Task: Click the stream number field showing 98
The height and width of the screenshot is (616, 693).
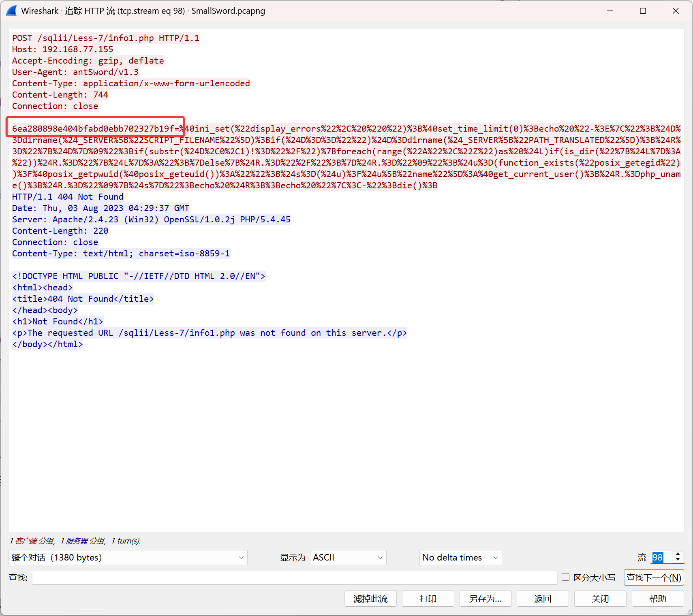Action: 662,557
